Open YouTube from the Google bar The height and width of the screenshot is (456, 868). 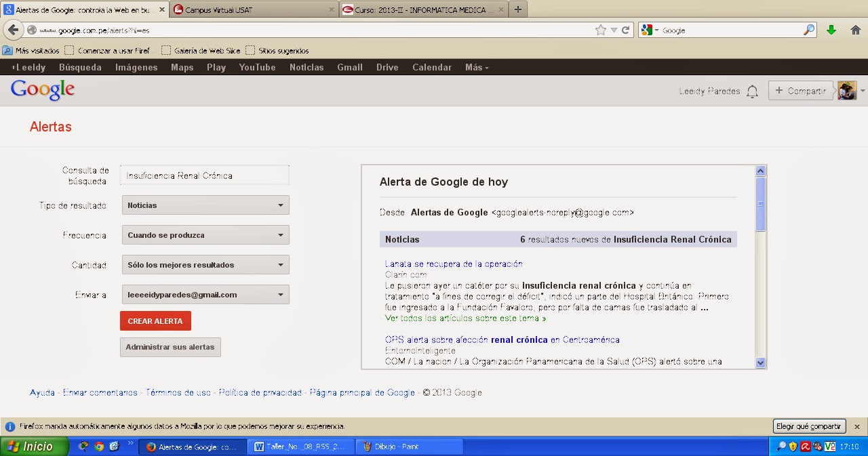(257, 68)
